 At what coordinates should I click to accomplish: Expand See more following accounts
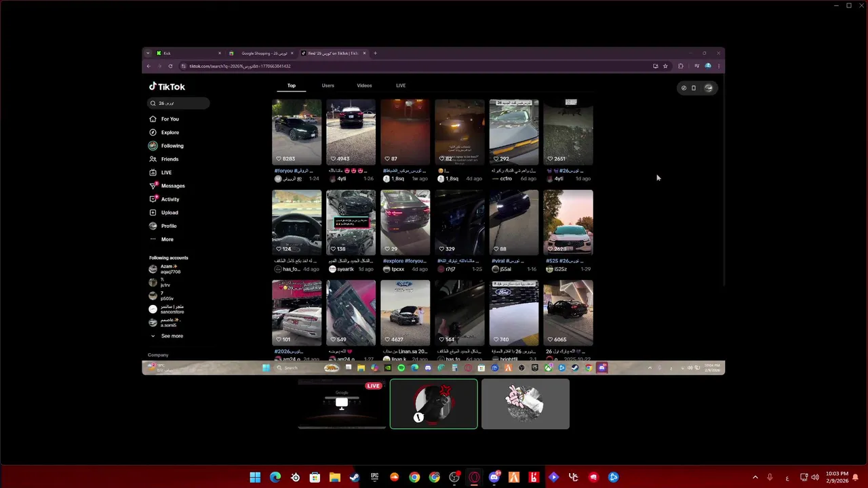pyautogui.click(x=166, y=336)
